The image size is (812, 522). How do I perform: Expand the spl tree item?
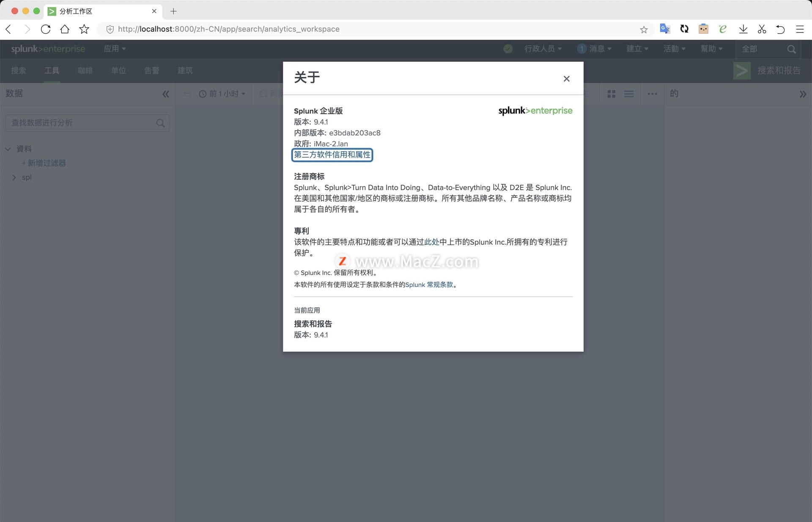pyautogui.click(x=14, y=178)
